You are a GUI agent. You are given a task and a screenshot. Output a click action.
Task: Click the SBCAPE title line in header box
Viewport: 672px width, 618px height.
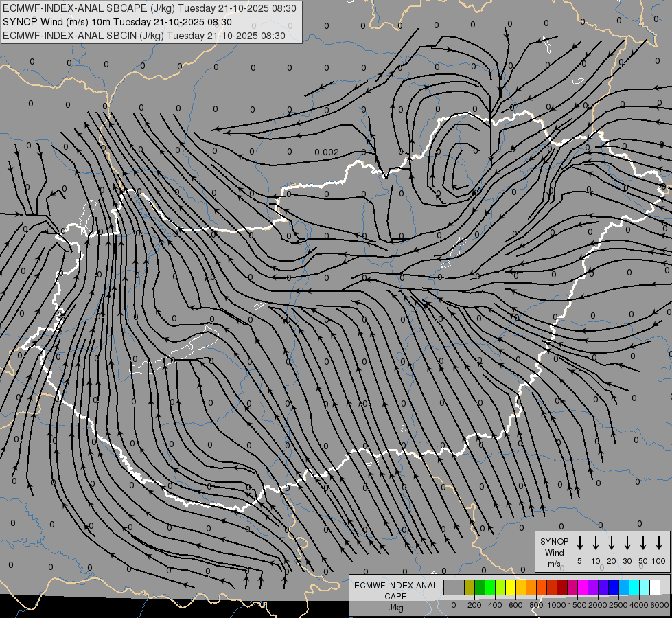149,8
